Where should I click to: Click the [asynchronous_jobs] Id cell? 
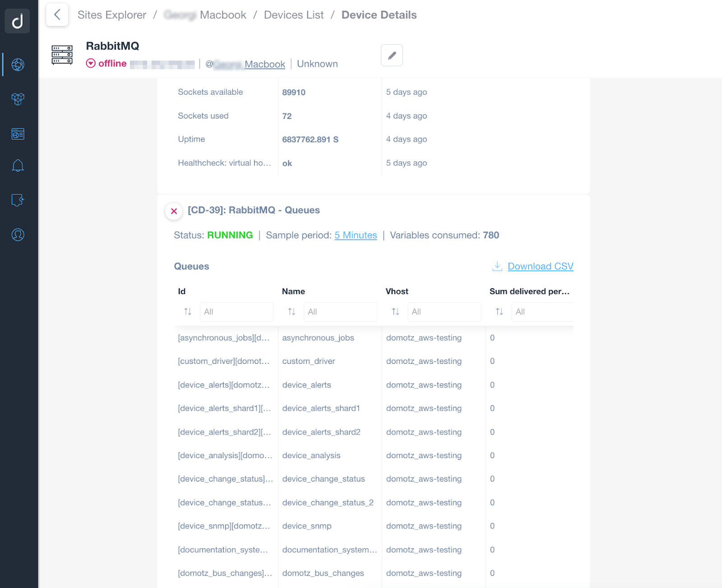point(224,338)
